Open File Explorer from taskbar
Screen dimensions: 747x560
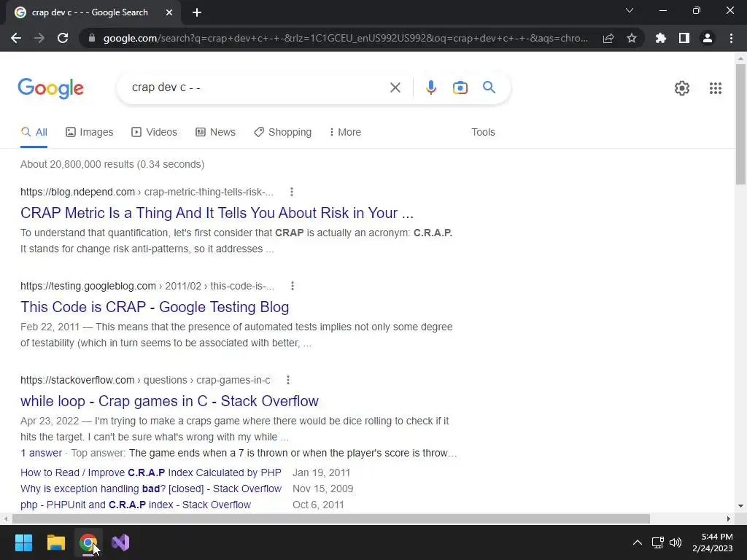click(x=55, y=542)
